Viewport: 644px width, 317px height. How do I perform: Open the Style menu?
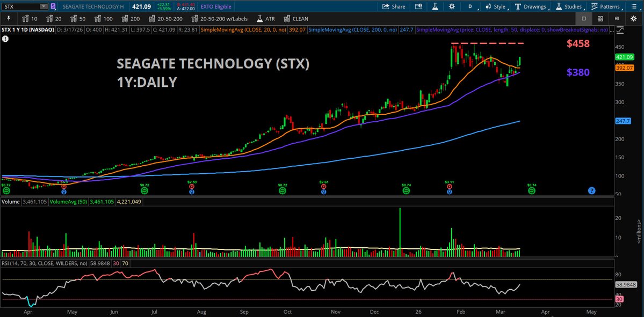tap(496, 6)
